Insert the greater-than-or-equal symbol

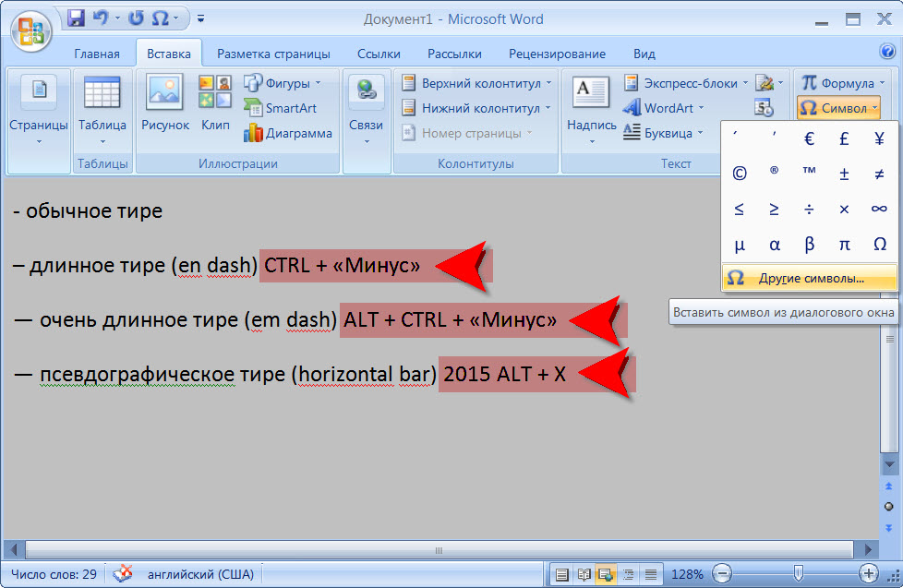(774, 209)
